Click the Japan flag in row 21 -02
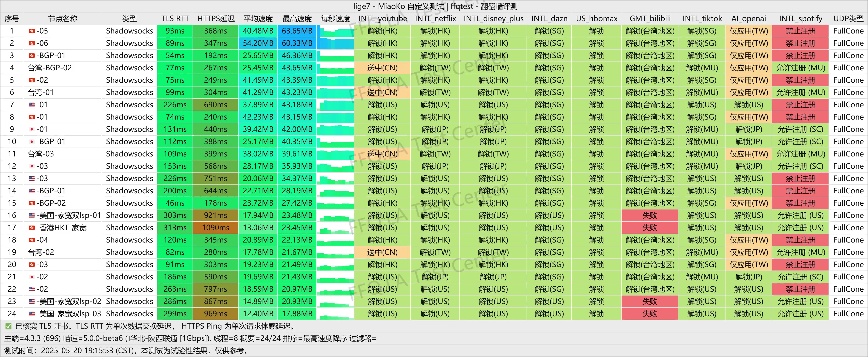The height and width of the screenshot is (357, 868). point(32,277)
